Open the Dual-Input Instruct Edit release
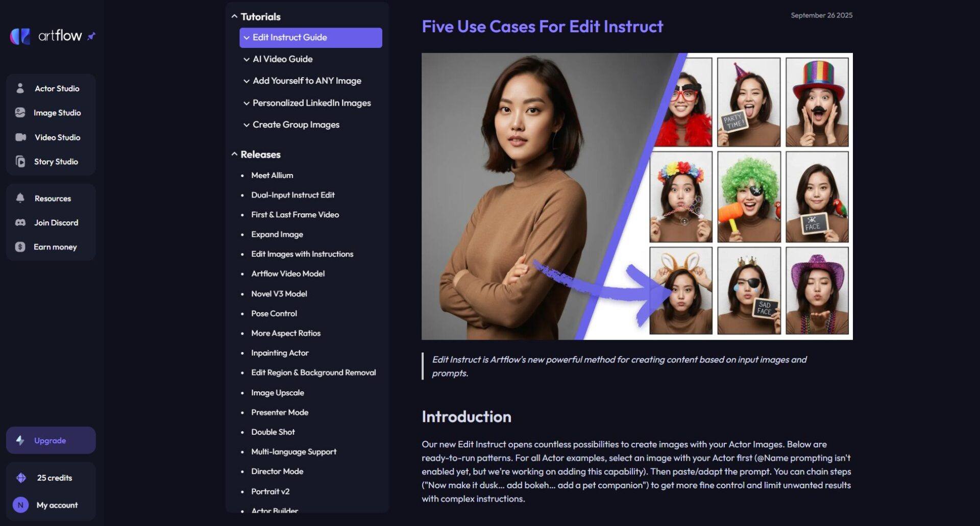980x526 pixels. click(293, 195)
